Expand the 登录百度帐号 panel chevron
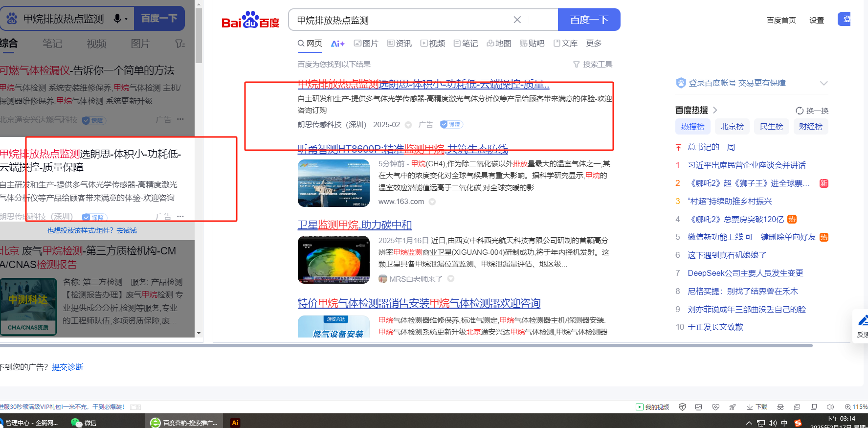The height and width of the screenshot is (428, 868). 824,83
